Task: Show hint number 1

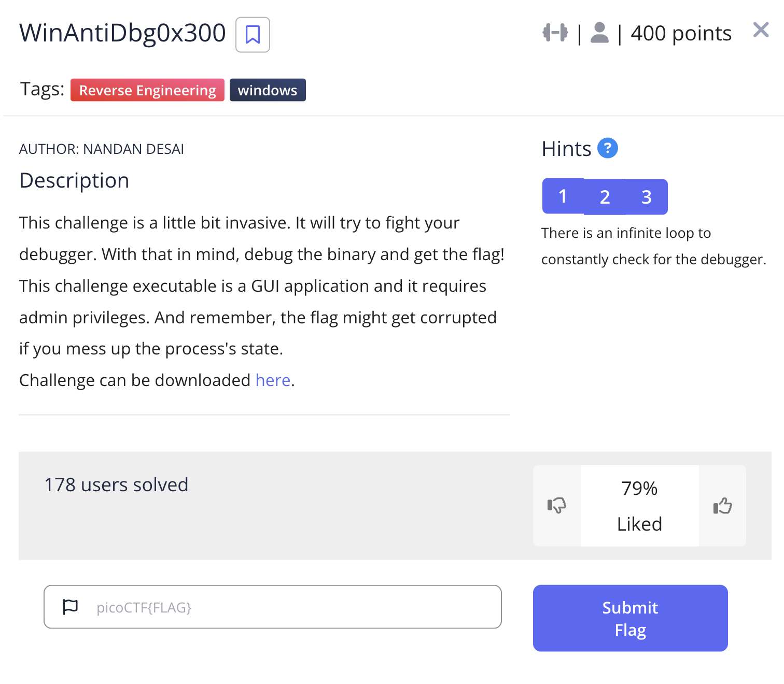Action: click(563, 196)
